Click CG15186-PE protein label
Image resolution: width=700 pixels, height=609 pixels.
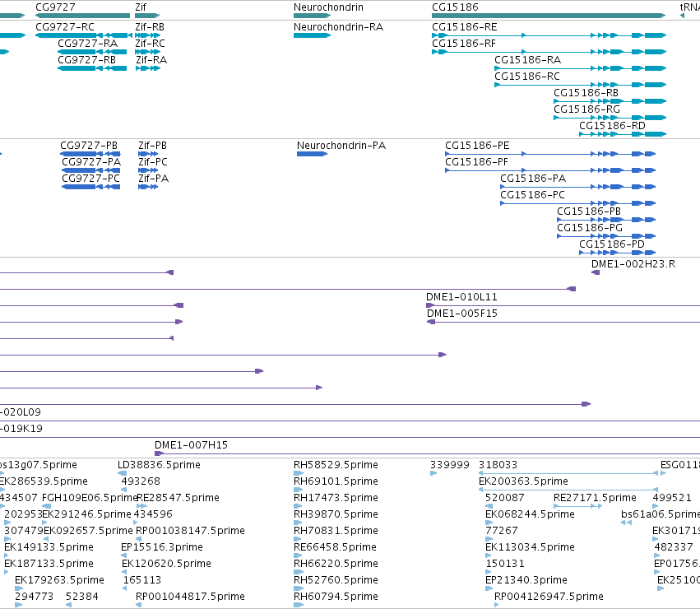pyautogui.click(x=477, y=146)
